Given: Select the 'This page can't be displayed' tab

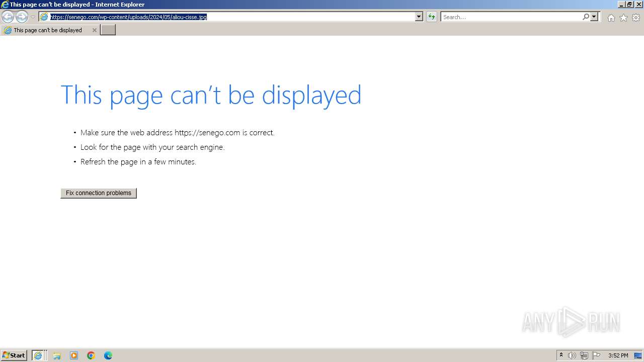Looking at the screenshot, I should 49,30.
